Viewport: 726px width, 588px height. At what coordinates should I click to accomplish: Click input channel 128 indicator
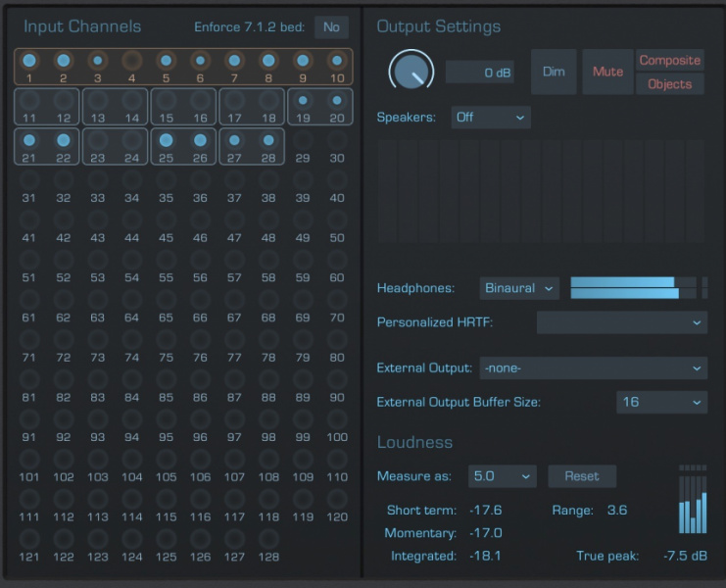coord(268,539)
